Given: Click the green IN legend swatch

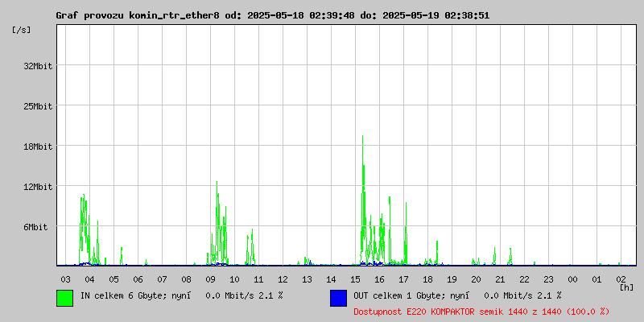Looking at the screenshot, I should click(x=65, y=298).
